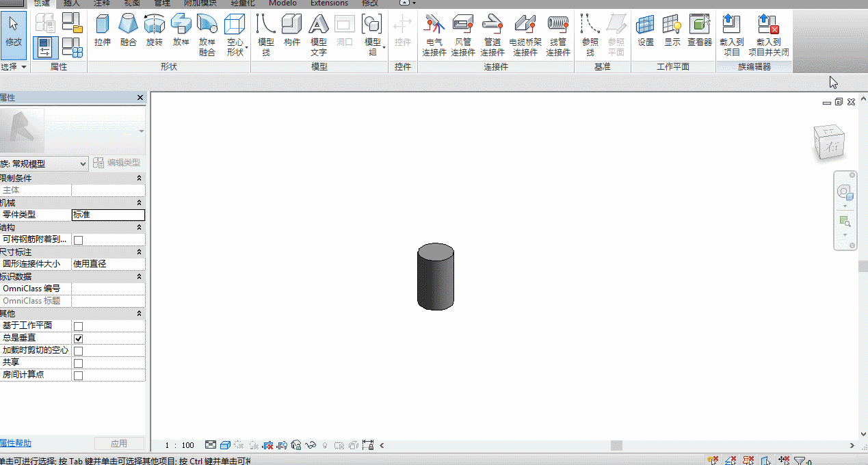Add a 风管连接件 duct connector
The height and width of the screenshot is (465, 868).
(463, 35)
